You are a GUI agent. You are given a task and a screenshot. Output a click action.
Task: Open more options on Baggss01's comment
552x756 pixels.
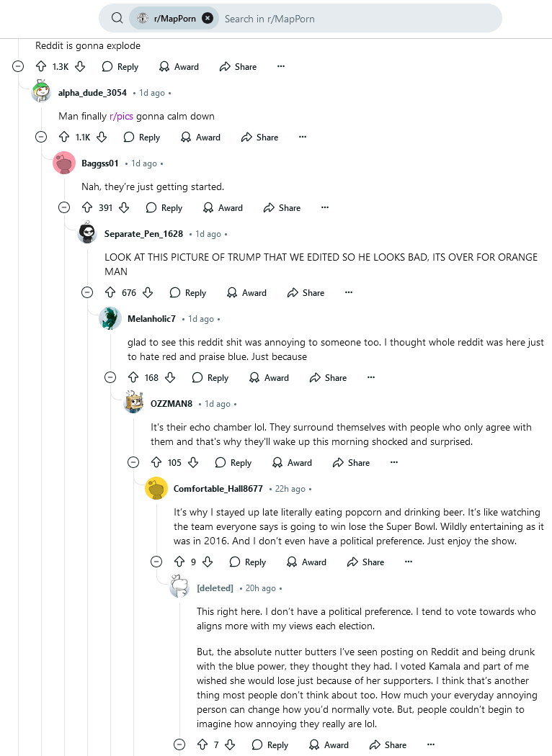(x=325, y=207)
